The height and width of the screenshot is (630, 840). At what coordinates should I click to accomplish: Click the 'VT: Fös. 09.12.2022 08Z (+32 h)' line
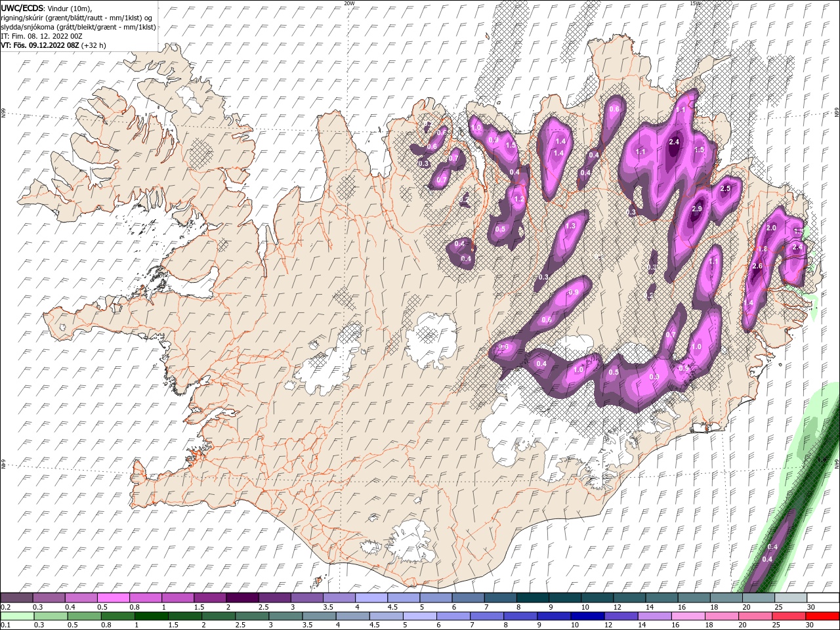[53, 45]
